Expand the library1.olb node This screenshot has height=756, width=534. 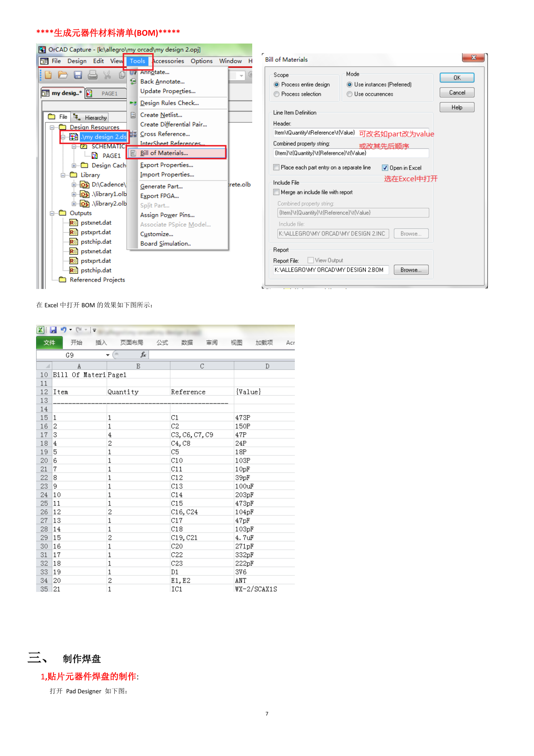[x=74, y=194]
